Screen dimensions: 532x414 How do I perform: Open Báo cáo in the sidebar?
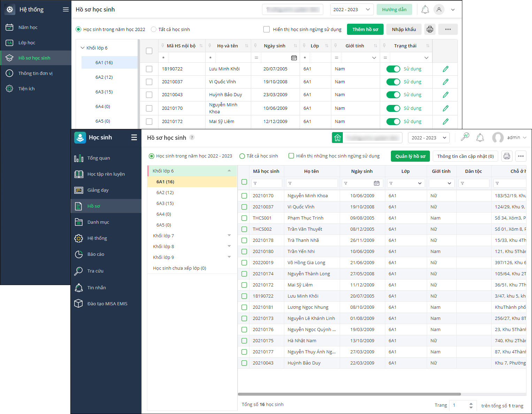(96, 254)
